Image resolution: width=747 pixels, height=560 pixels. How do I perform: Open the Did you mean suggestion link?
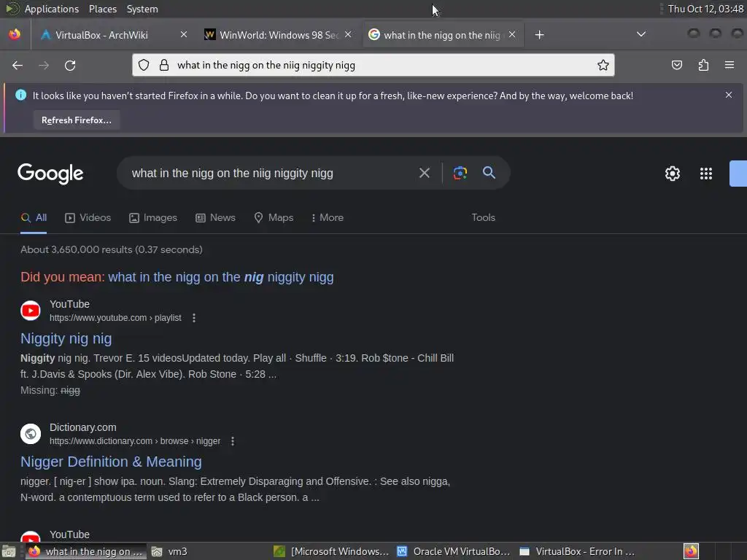point(220,277)
